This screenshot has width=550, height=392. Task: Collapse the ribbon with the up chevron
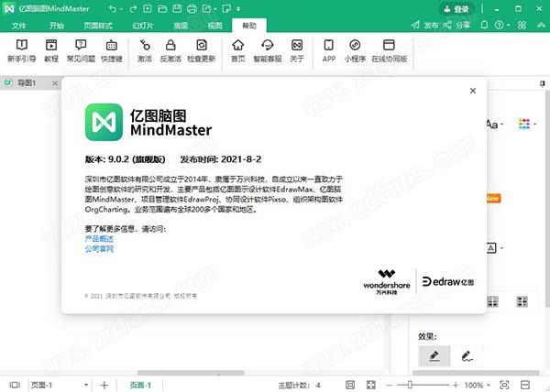[x=541, y=25]
